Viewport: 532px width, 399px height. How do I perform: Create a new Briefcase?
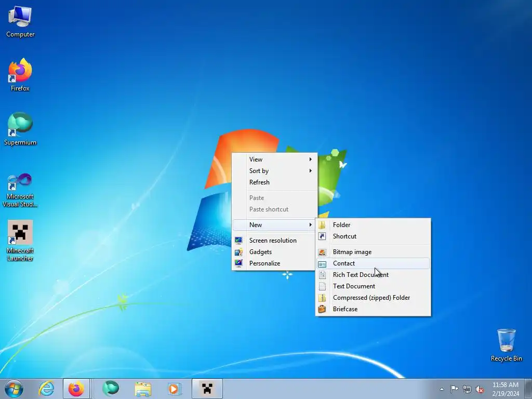coord(373,309)
